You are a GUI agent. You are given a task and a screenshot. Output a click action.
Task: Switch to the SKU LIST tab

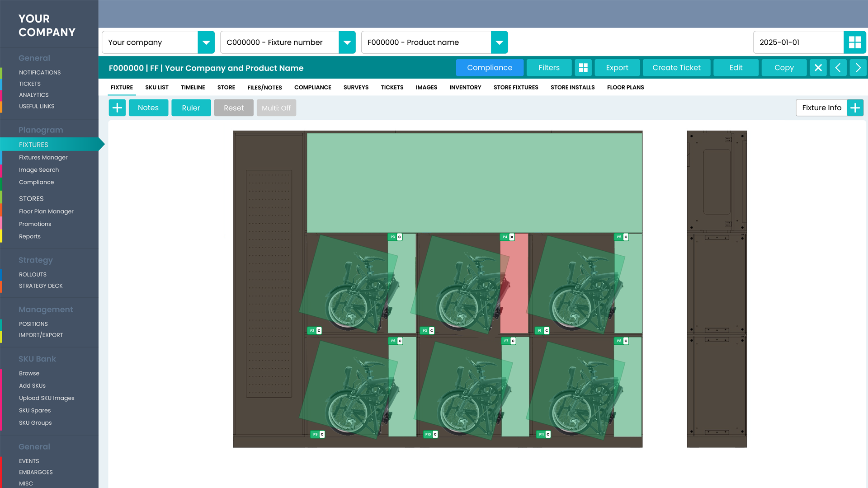(x=157, y=87)
